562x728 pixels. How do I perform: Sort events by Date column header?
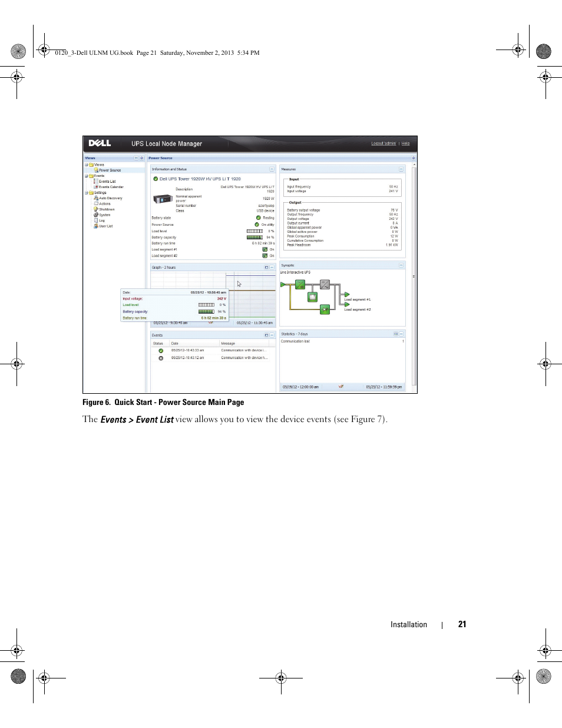coord(194,343)
